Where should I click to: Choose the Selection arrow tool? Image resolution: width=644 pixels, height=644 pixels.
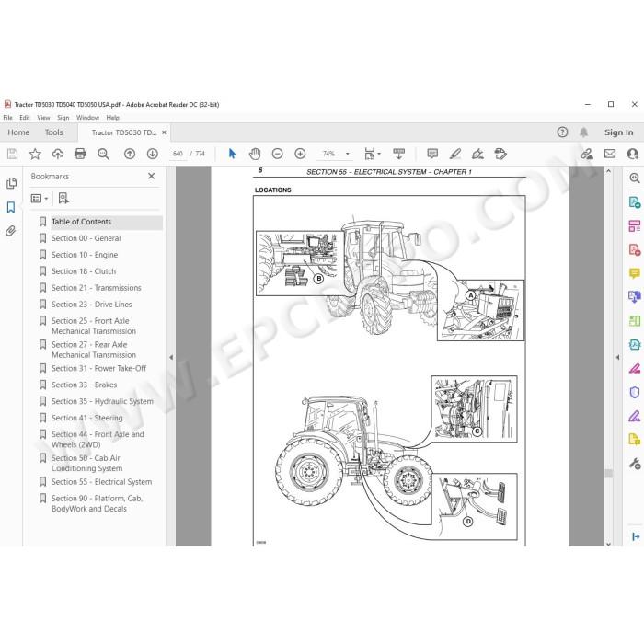[x=232, y=154]
